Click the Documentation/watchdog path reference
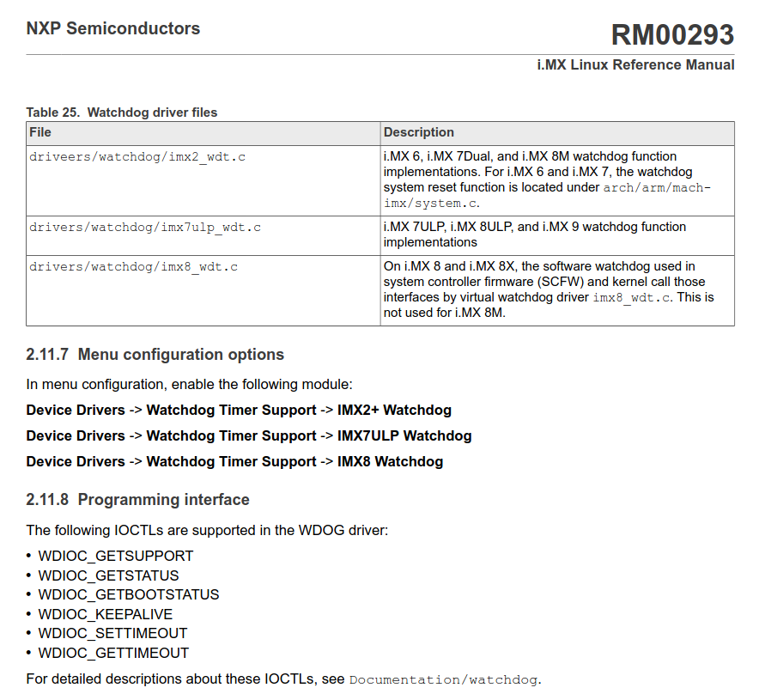The width and height of the screenshot is (759, 700). click(x=444, y=680)
